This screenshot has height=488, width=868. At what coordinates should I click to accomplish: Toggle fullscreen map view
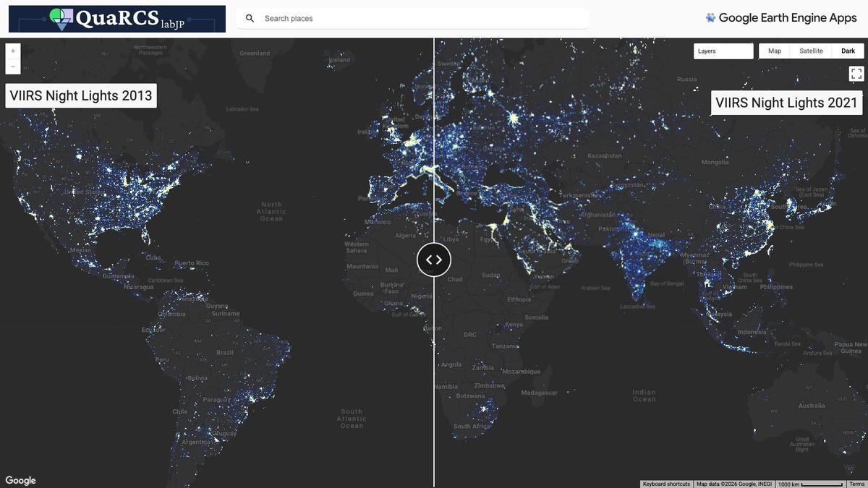tap(856, 73)
